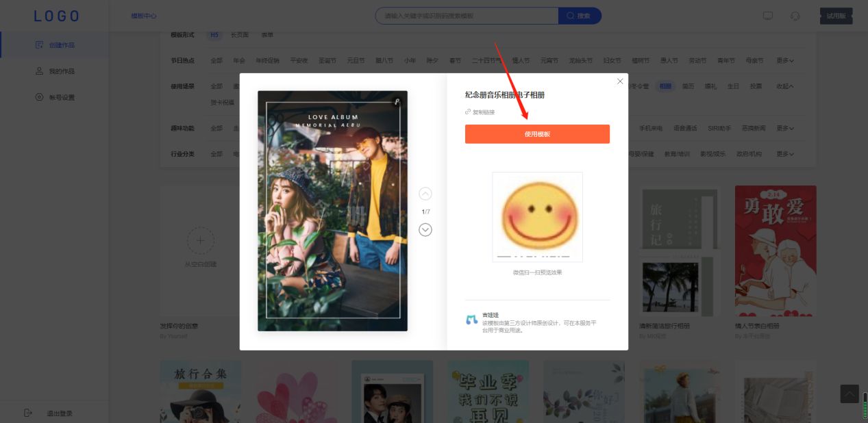
Task: Click the monitor/display icon in the header
Action: point(768,15)
